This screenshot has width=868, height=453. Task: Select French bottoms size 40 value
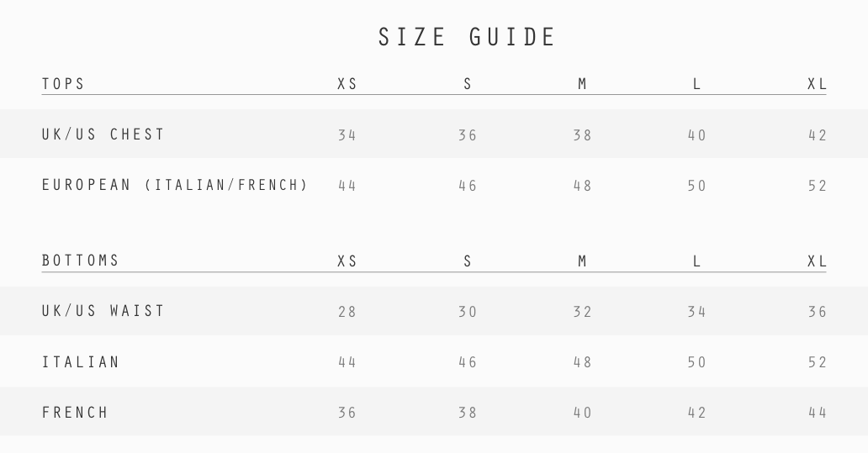point(582,413)
